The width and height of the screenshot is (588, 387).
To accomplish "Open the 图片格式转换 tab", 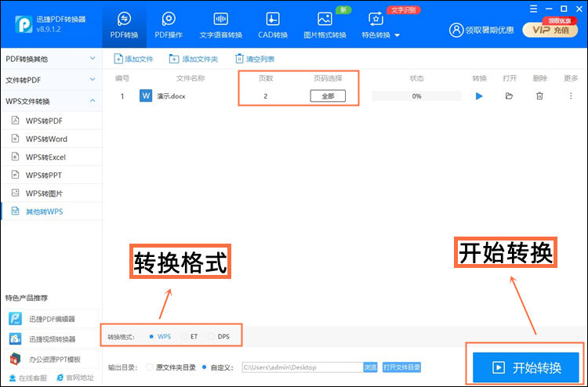I will pyautogui.click(x=325, y=25).
